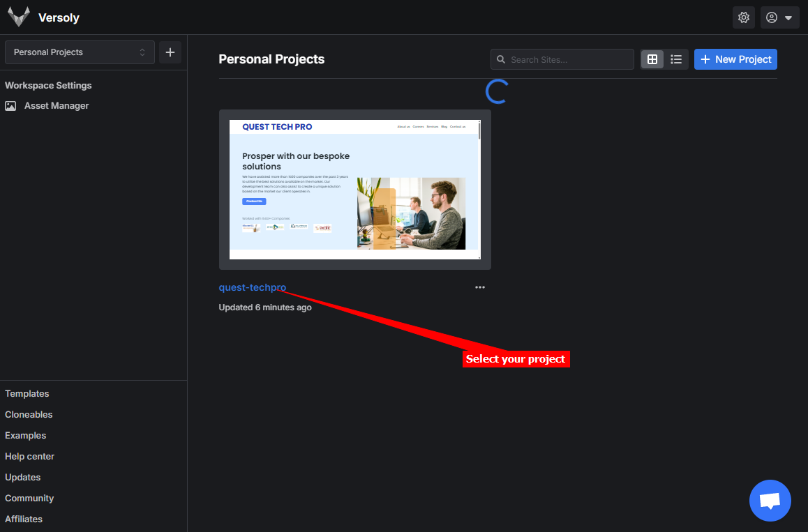Open the Updates page
Screen dimensions: 808x532
point(23,478)
